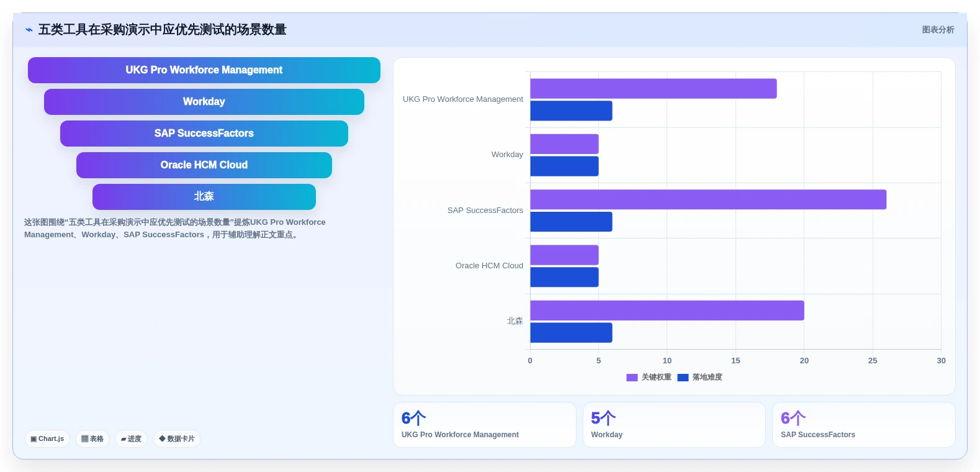Click 北森 blue 落地难度 bar
The height and width of the screenshot is (472, 980).
[x=571, y=333]
